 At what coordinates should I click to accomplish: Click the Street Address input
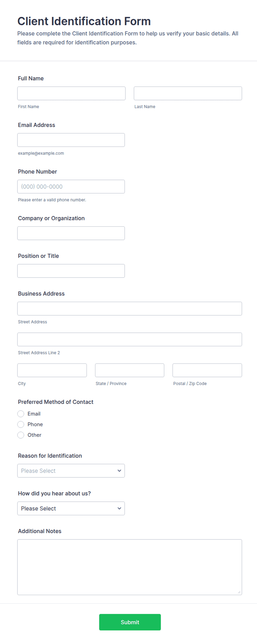pos(130,308)
